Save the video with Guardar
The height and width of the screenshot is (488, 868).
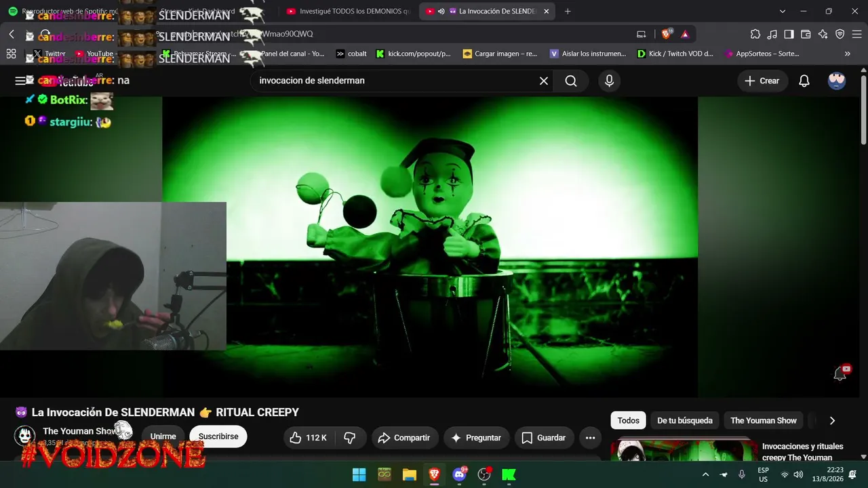[544, 438]
